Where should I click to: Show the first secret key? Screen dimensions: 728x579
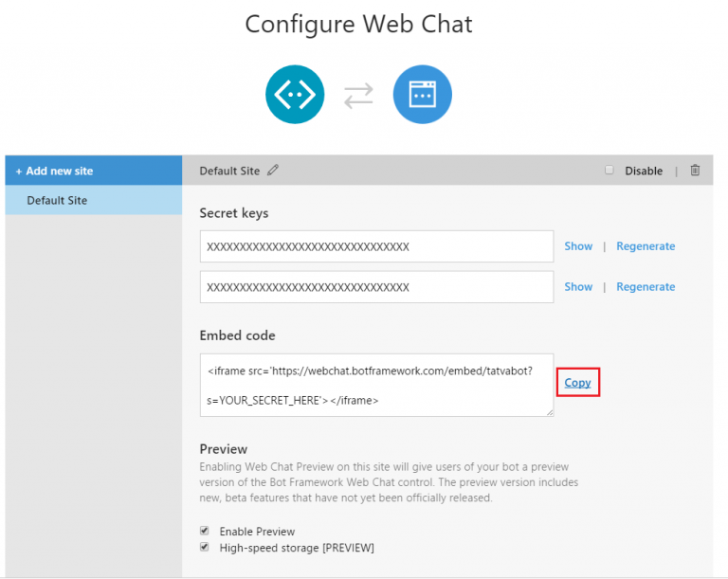coord(578,246)
